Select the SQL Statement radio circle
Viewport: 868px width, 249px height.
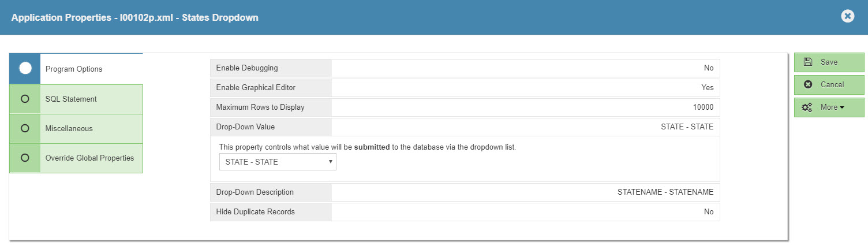click(25, 99)
